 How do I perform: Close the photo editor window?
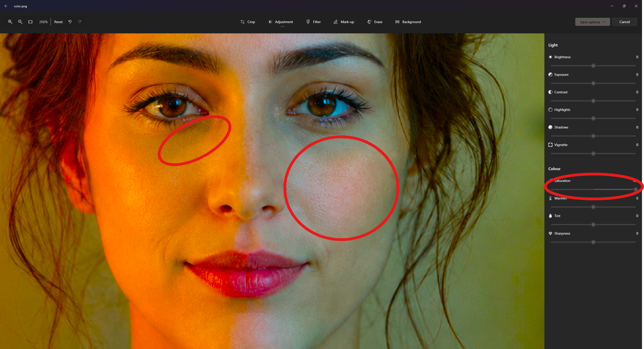636,6
